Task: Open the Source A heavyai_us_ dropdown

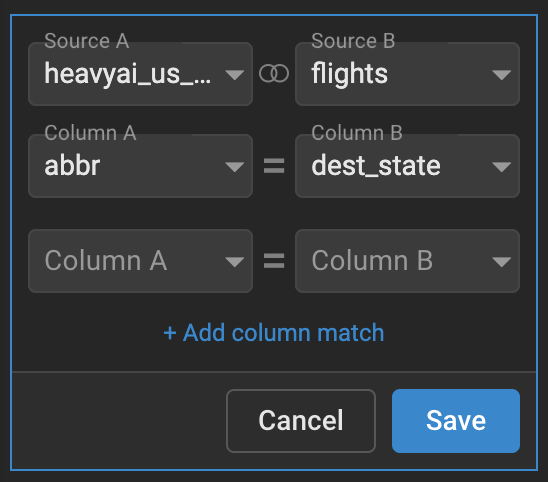Action: (x=140, y=74)
